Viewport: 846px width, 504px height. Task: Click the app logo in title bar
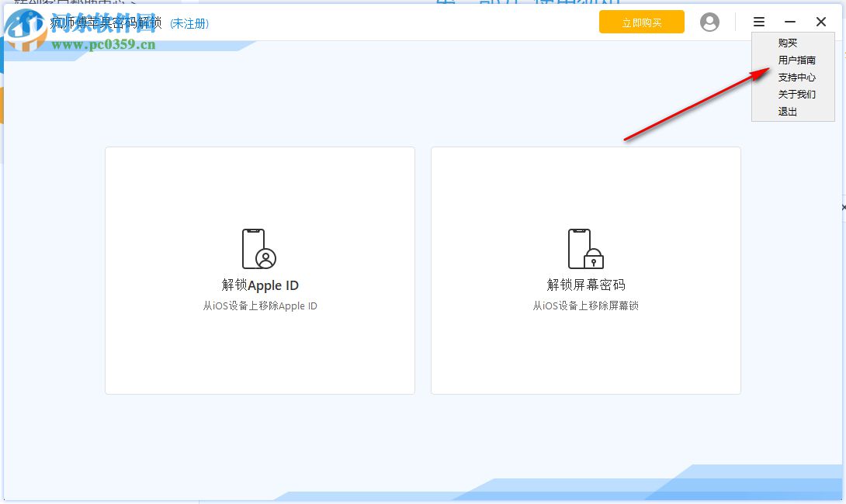pyautogui.click(x=23, y=22)
